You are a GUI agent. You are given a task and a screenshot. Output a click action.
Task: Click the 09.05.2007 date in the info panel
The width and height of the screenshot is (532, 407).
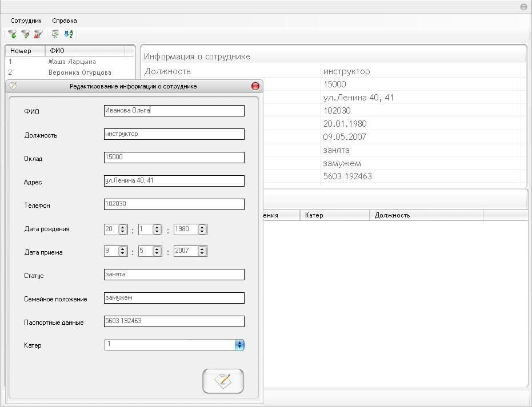pyautogui.click(x=345, y=137)
